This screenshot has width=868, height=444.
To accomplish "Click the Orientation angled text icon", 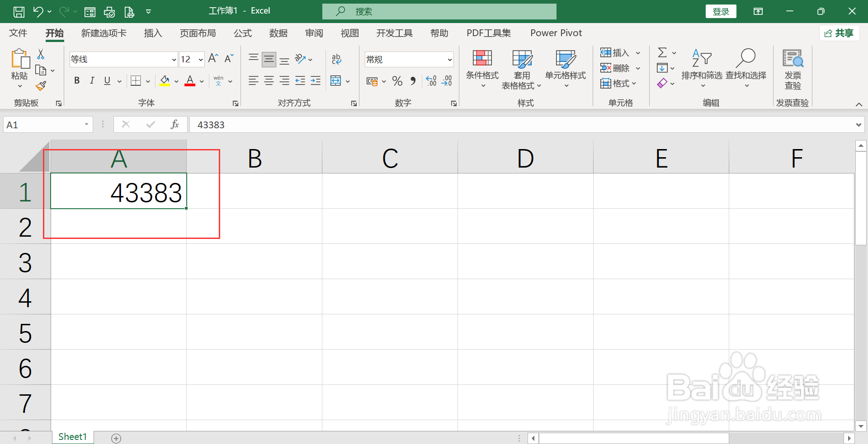I will [300, 59].
